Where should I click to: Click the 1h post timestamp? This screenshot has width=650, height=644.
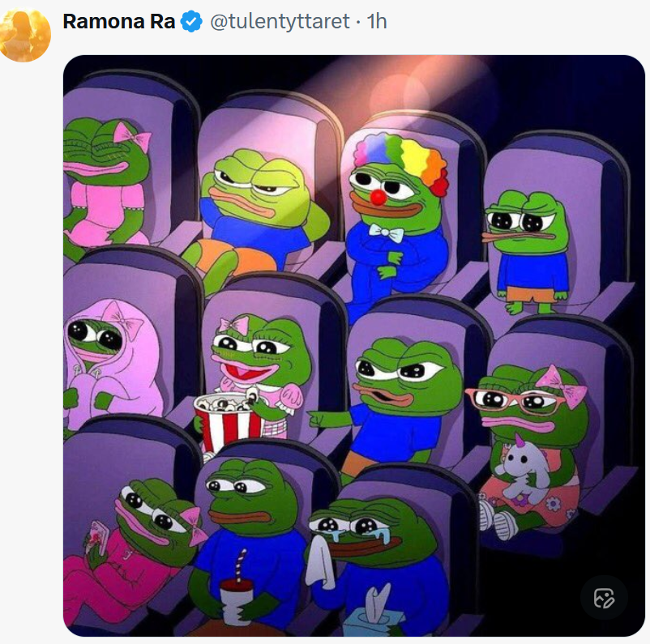(x=377, y=22)
